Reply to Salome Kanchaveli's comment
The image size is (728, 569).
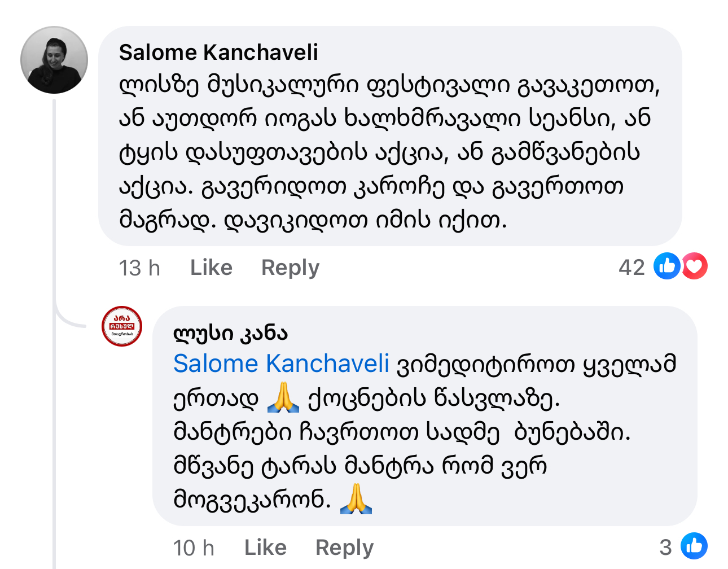(x=290, y=268)
